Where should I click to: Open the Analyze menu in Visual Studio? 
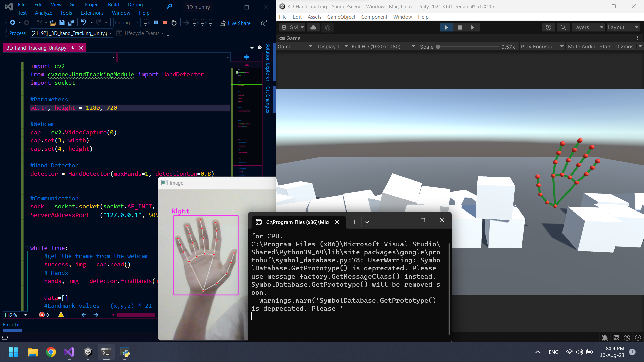click(43, 13)
